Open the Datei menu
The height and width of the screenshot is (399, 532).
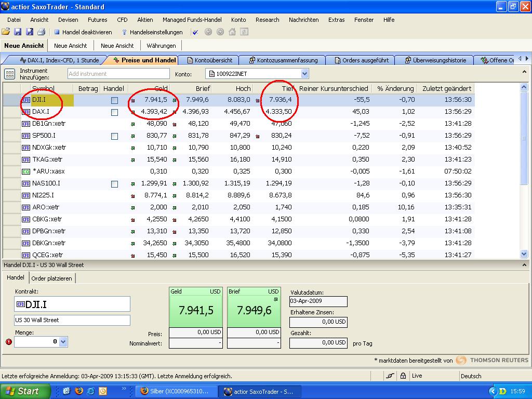[x=14, y=20]
